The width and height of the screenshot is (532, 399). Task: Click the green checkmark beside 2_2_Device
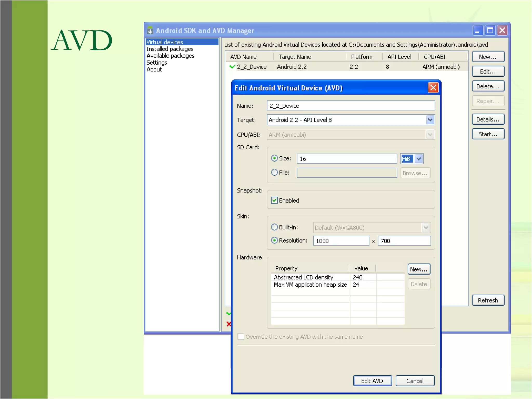point(232,66)
